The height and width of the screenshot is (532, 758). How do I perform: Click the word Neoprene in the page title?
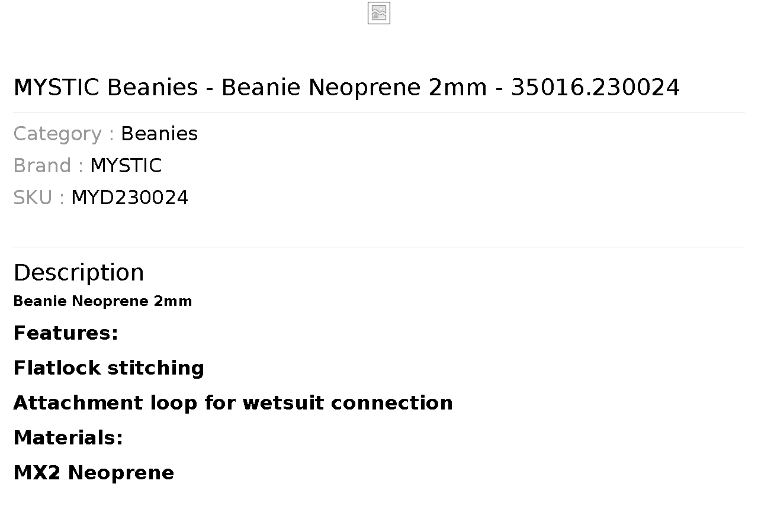tap(365, 88)
